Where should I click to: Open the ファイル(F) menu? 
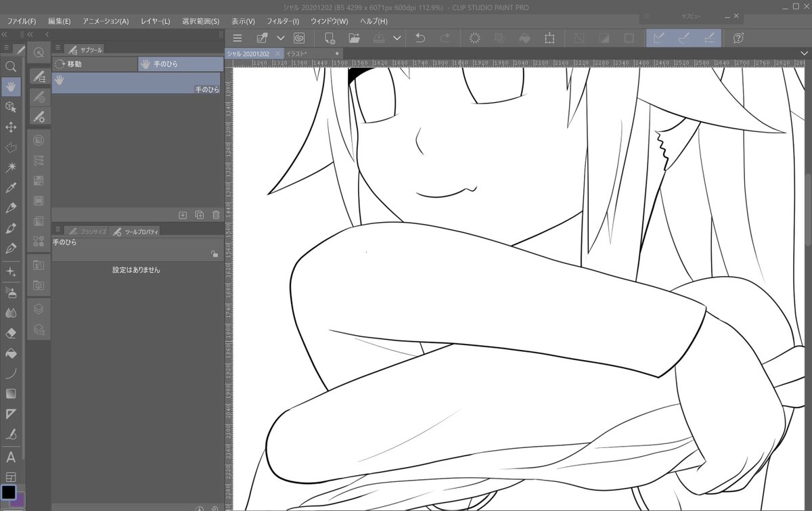(22, 21)
